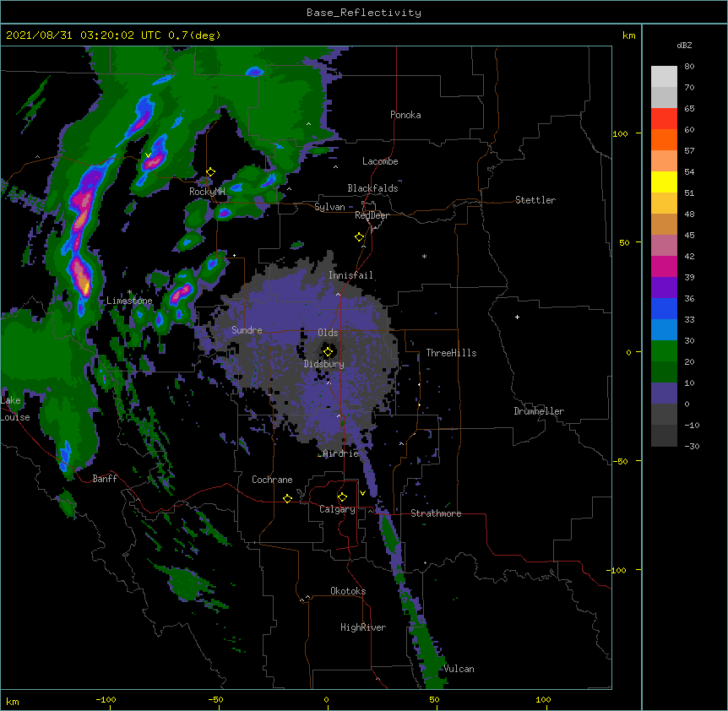
Task: Click the Sylvan label
Action: (329, 207)
